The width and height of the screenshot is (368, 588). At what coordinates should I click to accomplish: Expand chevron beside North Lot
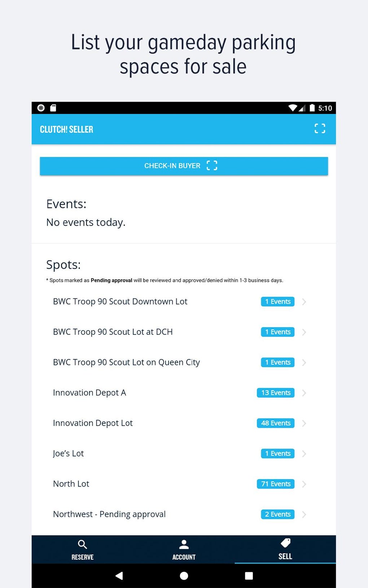pos(304,484)
